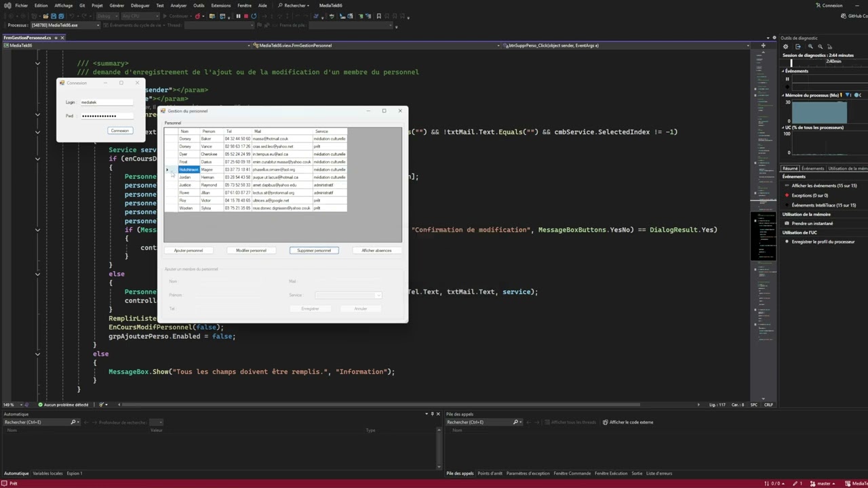Switch to the Événements tab in diagnostics

(812, 168)
